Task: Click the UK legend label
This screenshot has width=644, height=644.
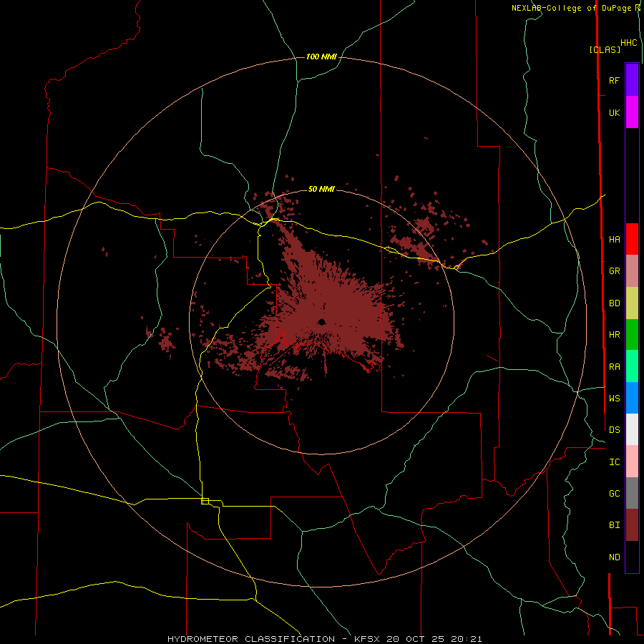Action: [614, 112]
